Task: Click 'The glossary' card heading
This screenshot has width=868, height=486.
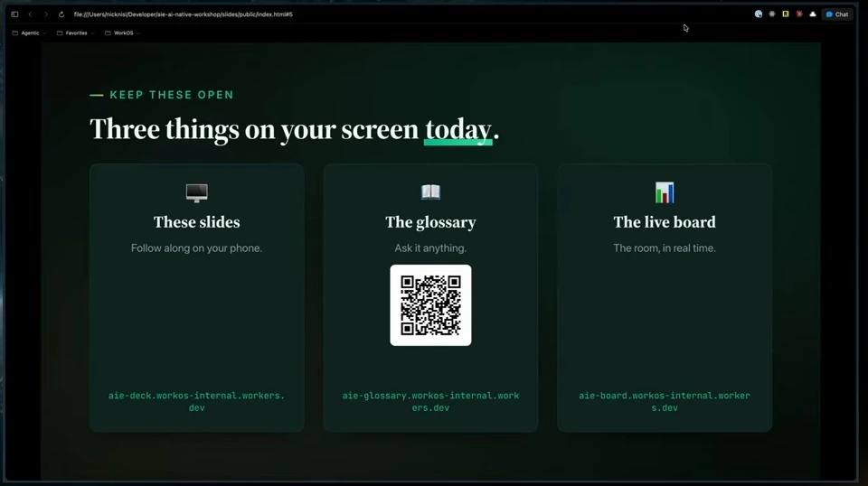Action: 430,222
